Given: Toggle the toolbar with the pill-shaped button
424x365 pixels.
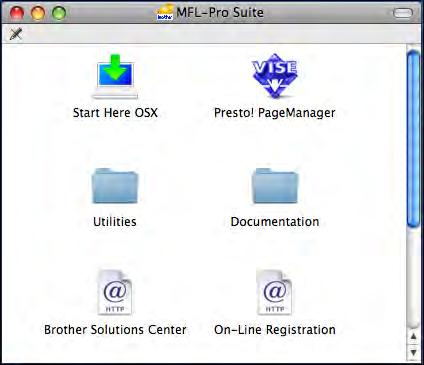Looking at the screenshot, I should [403, 13].
